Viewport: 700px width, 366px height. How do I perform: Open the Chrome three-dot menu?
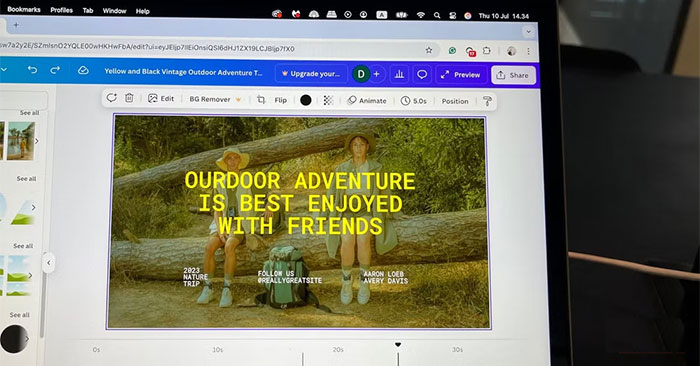pyautogui.click(x=528, y=51)
